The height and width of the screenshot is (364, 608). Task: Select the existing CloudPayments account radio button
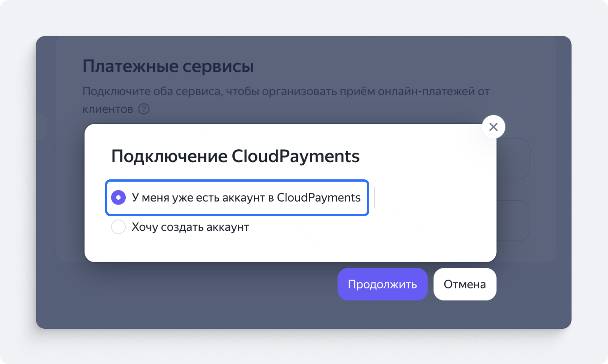pos(118,197)
